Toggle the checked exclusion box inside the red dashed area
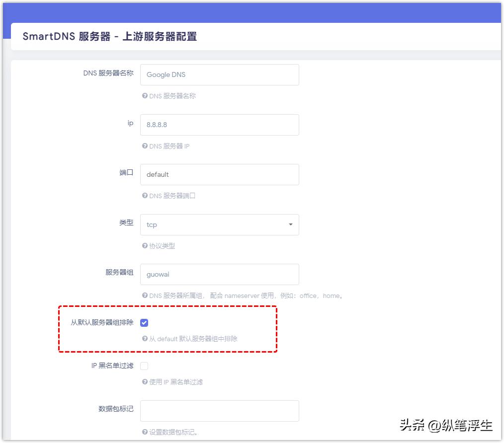Image resolution: width=504 pixels, height=443 pixels. coord(144,323)
